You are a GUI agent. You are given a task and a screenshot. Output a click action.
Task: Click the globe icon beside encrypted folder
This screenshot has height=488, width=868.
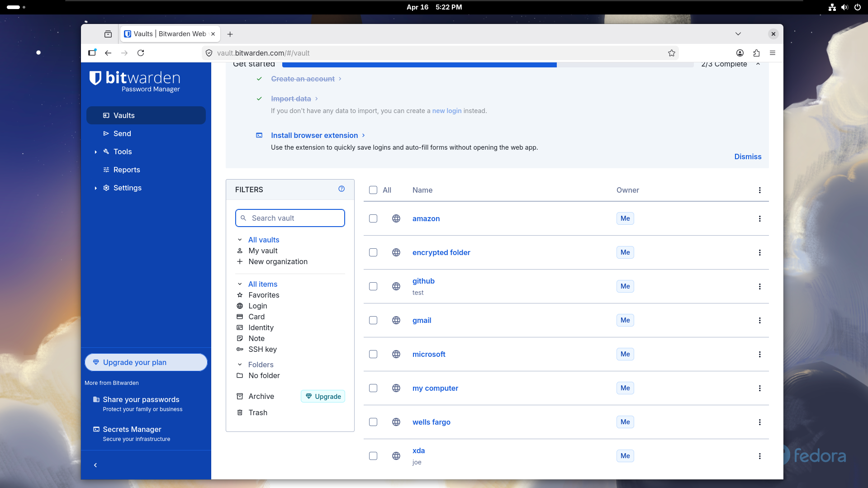(396, 252)
